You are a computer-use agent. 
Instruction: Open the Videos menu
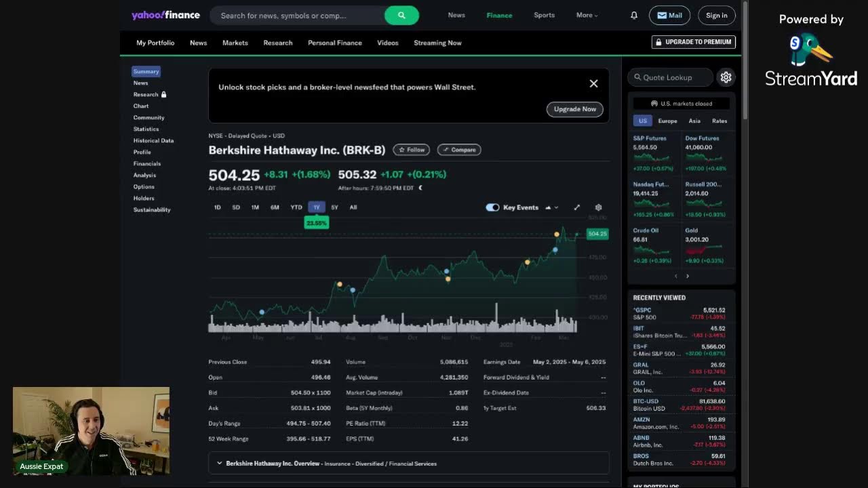(x=388, y=43)
